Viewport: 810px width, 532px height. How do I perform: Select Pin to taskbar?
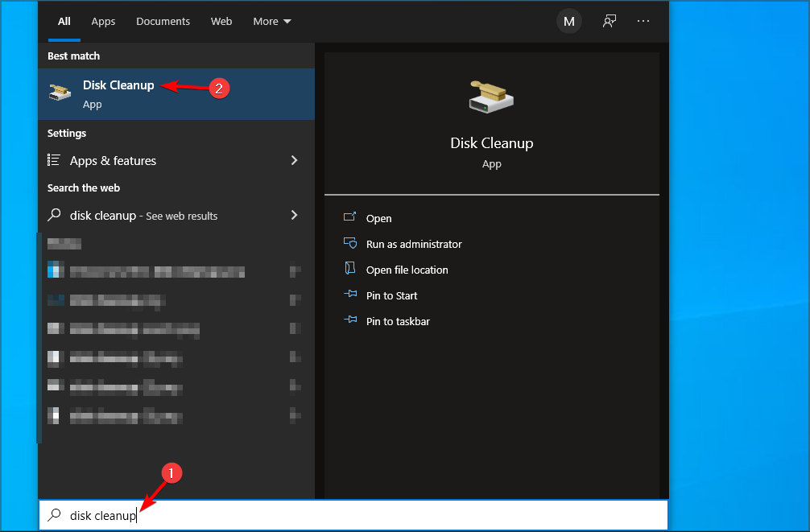(x=398, y=322)
